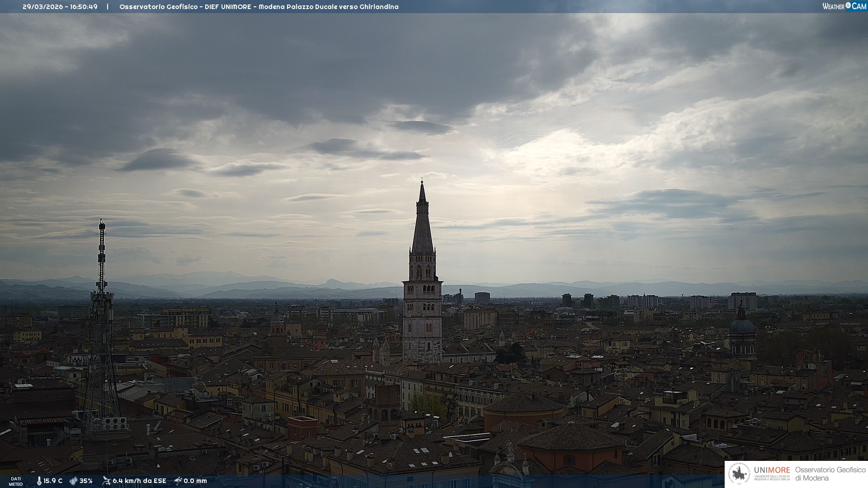Click the DATI METEO label
868x488 pixels.
tap(16, 481)
